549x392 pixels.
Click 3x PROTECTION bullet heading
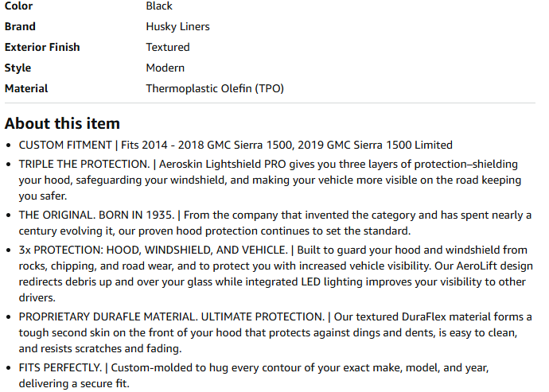coord(154,250)
